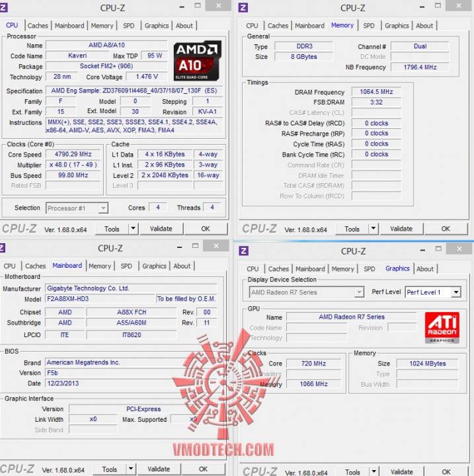Open the SPD tab in the CPU window
474x476 pixels.
[x=129, y=26]
